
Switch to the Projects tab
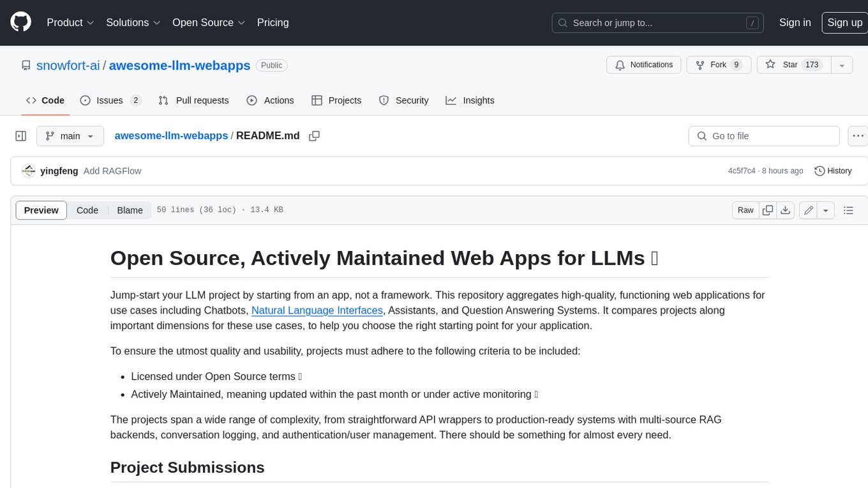tap(336, 100)
